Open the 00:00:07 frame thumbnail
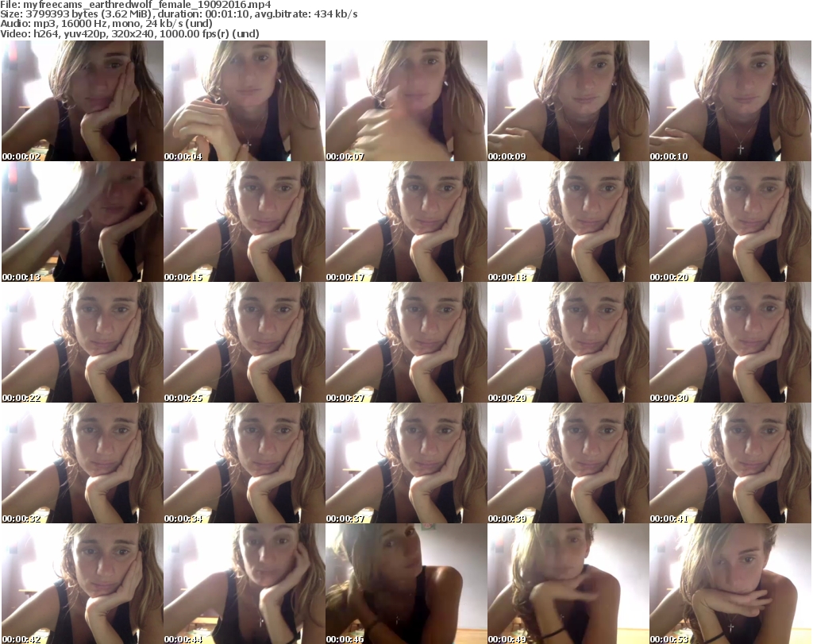Screen dimensions: 813x644 [x=406, y=101]
